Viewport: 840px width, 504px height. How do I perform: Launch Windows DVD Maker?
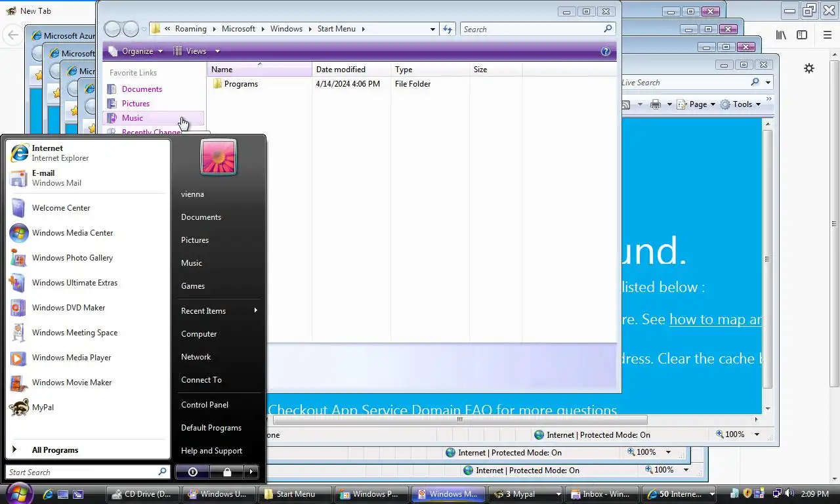(x=87, y=308)
